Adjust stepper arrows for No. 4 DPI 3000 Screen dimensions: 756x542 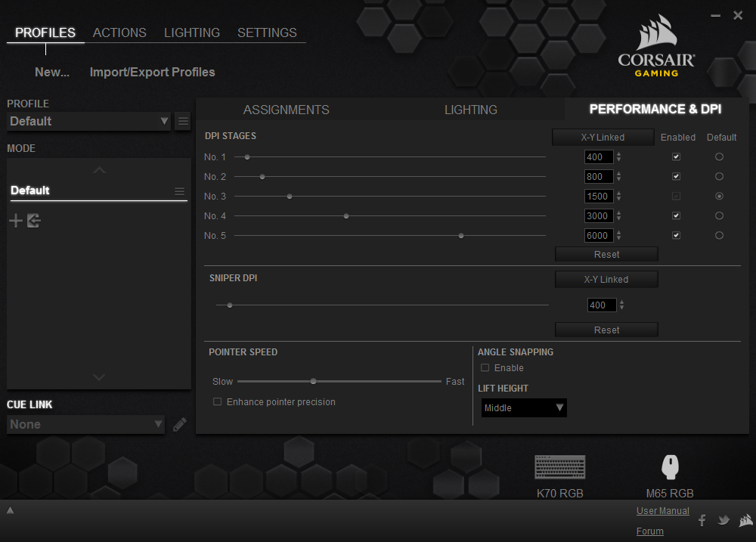(618, 216)
